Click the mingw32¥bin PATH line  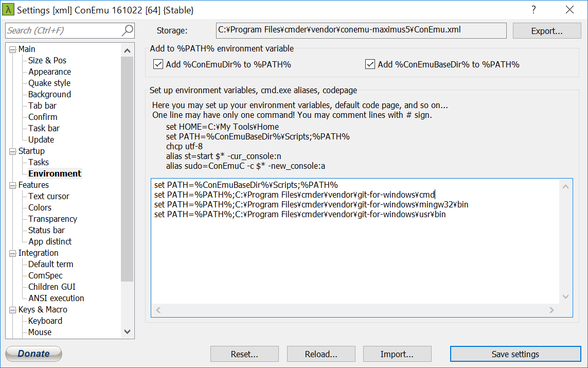click(x=311, y=205)
